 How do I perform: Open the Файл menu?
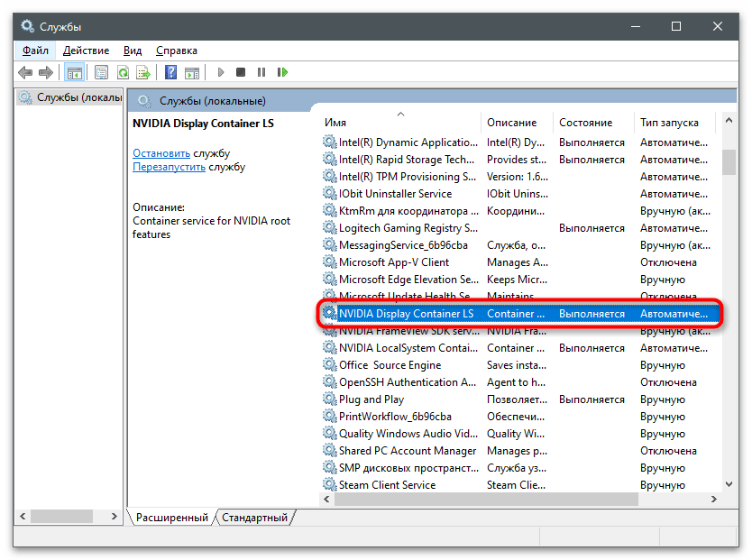[x=35, y=50]
